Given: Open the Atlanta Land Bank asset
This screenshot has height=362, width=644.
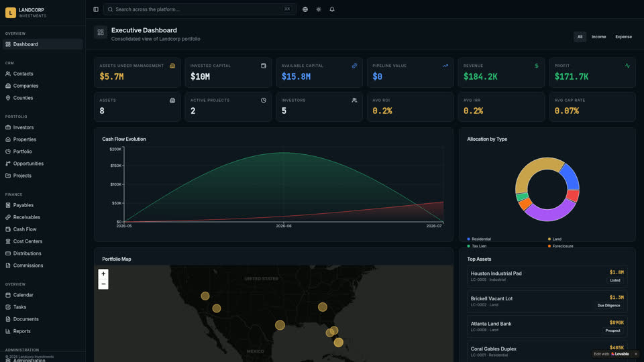Looking at the screenshot, I should pos(547,326).
